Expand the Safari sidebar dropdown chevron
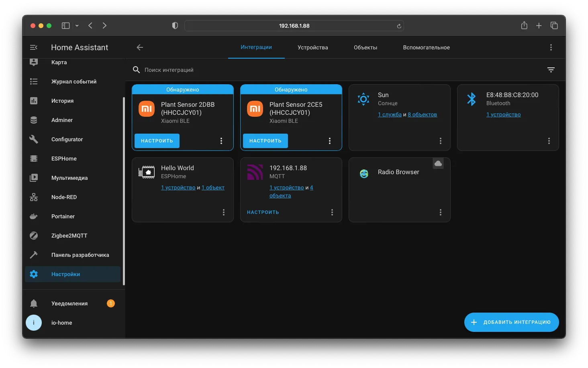The height and width of the screenshot is (368, 588). point(77,26)
